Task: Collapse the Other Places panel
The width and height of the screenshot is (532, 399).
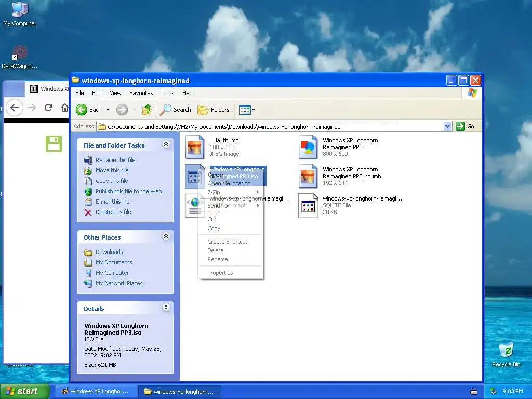Action: [x=166, y=236]
